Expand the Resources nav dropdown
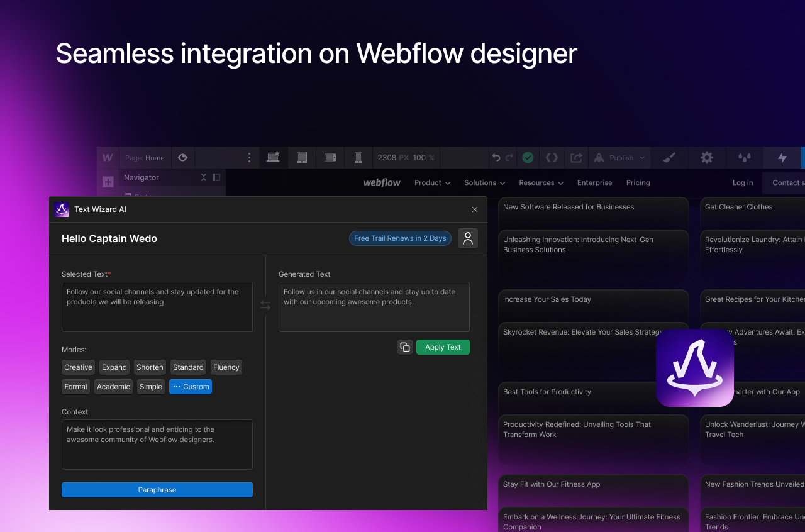This screenshot has height=532, width=805. (541, 182)
